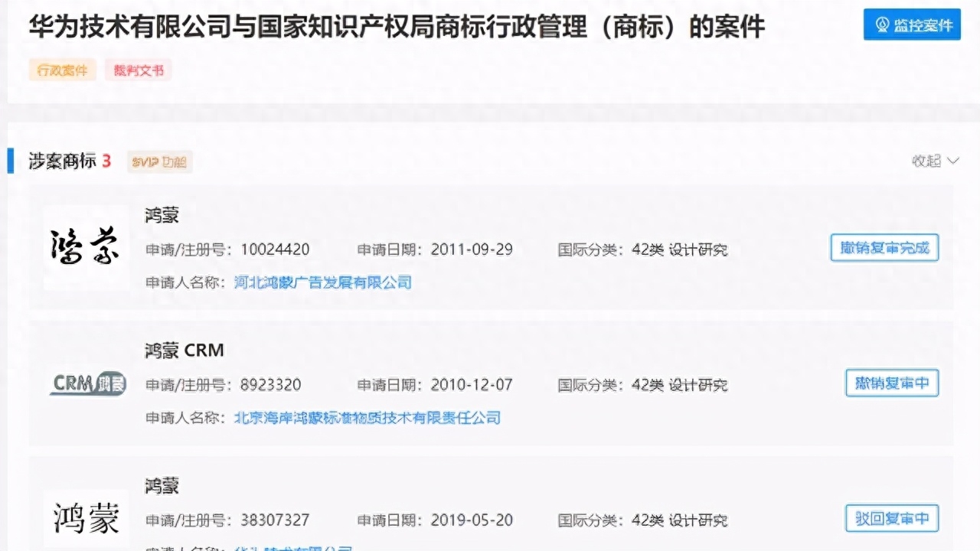Click the 涉案商标 section heading
The height and width of the screenshot is (551, 980).
tap(62, 161)
